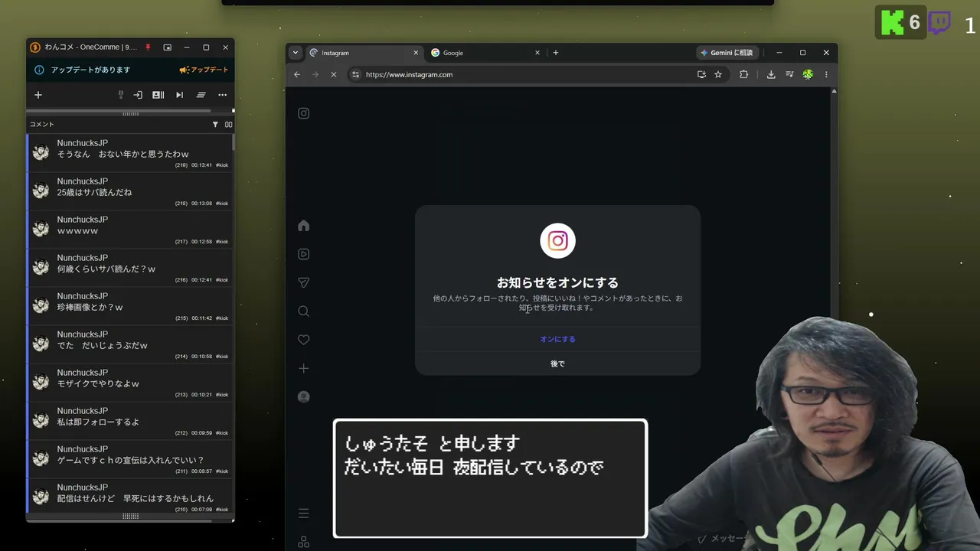
Task: Toggle comment column layout icon
Action: tap(228, 124)
